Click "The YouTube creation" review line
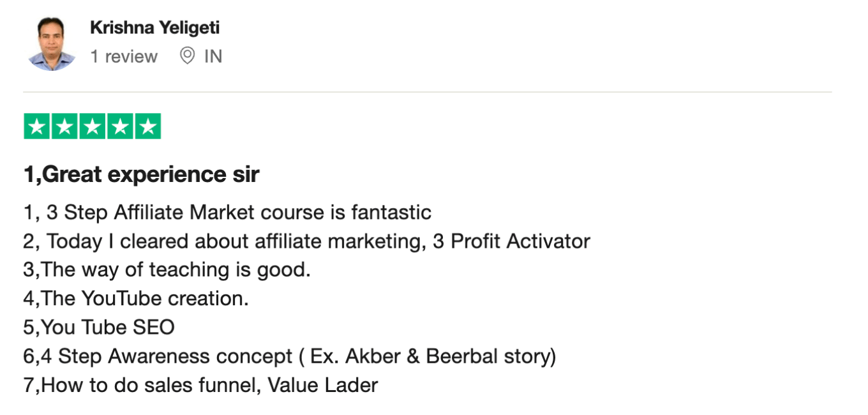Viewport: 868px width, 415px height. tap(136, 298)
